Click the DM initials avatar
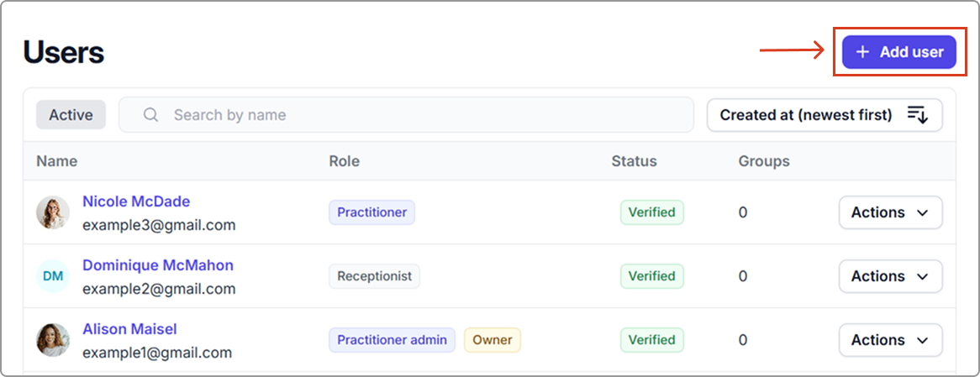The image size is (980, 377). pos(53,276)
